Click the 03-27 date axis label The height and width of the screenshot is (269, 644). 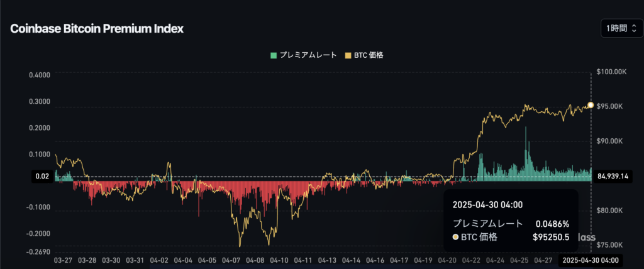click(x=62, y=260)
